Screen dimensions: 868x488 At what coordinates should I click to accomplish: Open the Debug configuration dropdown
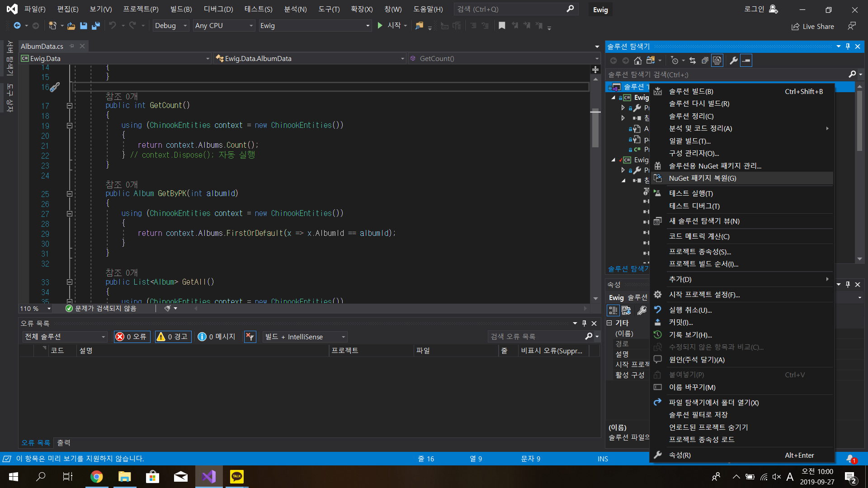170,26
